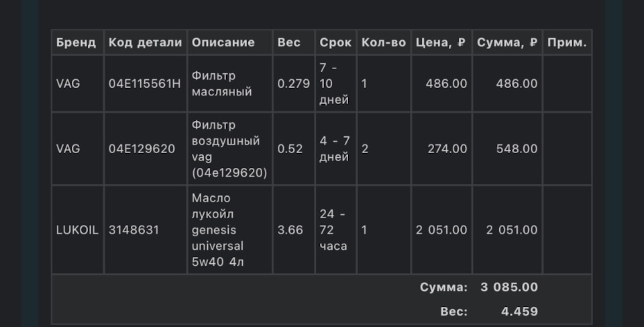Click the 2 051.00 price cell
Viewport: 644px width, 327px height.
coord(441,230)
